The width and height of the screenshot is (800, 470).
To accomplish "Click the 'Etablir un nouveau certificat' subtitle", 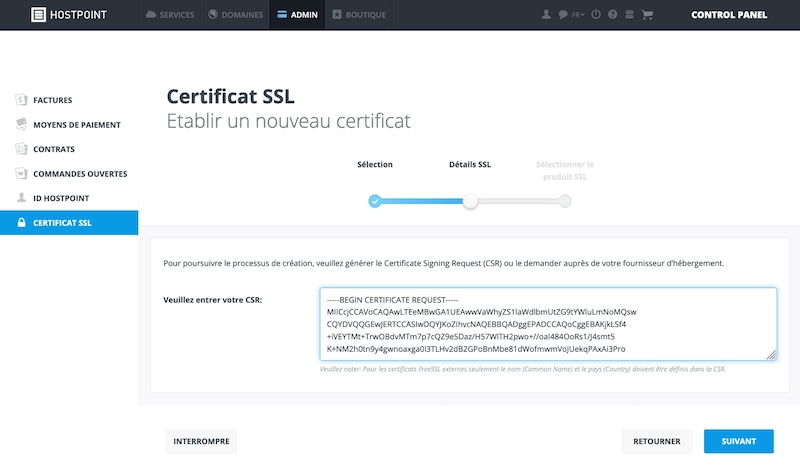I will pos(289,121).
